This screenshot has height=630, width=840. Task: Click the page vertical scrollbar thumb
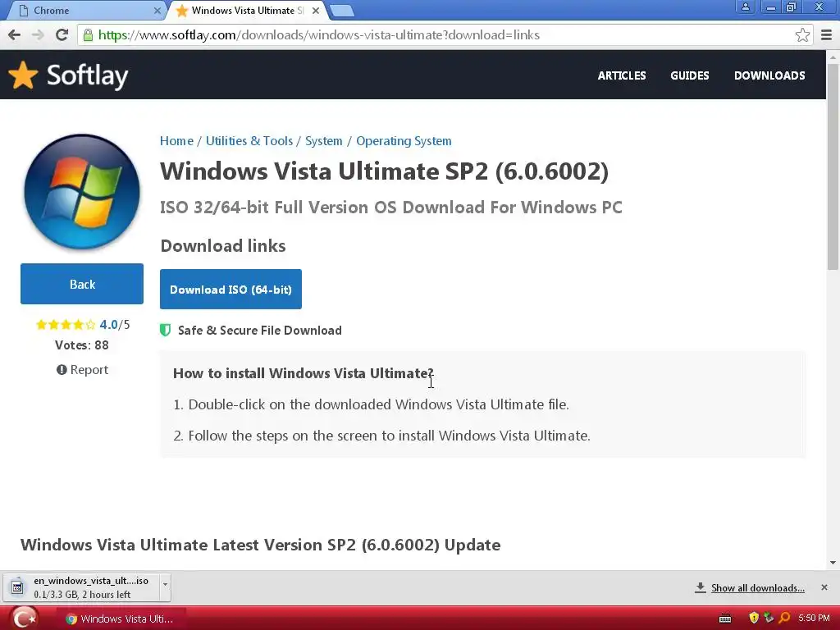(x=833, y=166)
